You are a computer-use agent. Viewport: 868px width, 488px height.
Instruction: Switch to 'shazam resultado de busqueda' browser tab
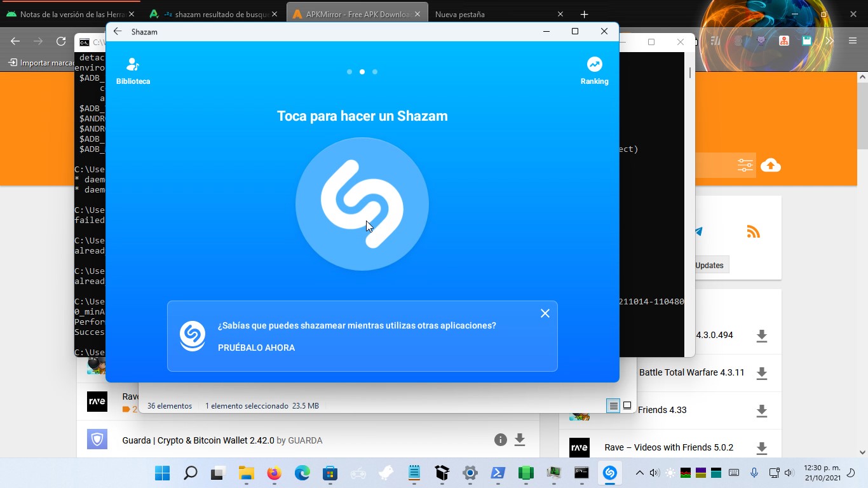(x=214, y=14)
